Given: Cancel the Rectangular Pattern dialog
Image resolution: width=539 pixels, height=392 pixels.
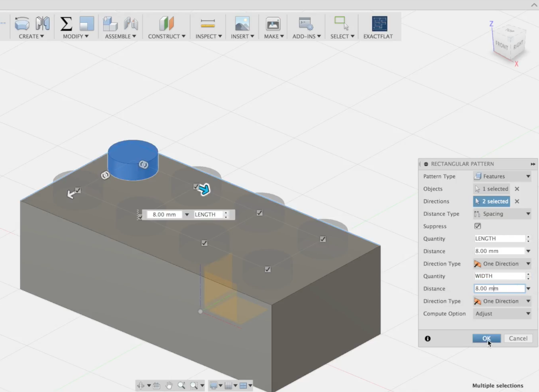Looking at the screenshot, I should tap(518, 338).
